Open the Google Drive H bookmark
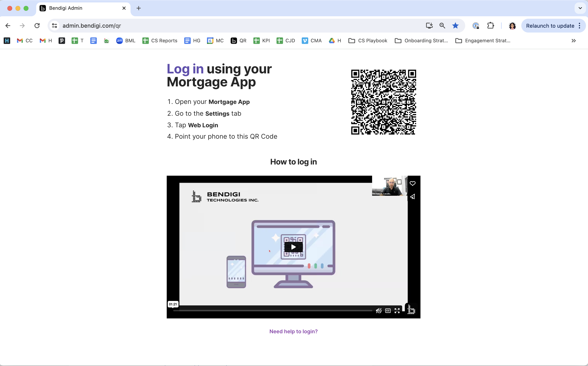588x366 pixels. 335,41
